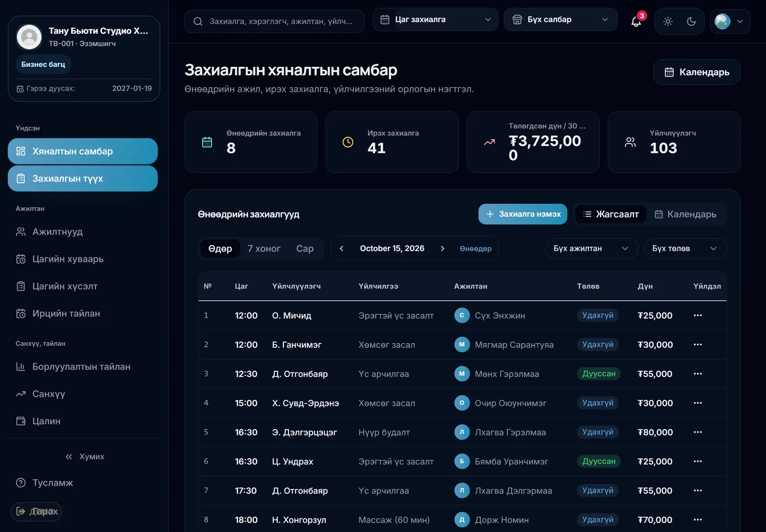Viewport: 766px width, 532px height.
Task: Open Цагийн хуваарь sidebar item
Action: (x=83, y=259)
